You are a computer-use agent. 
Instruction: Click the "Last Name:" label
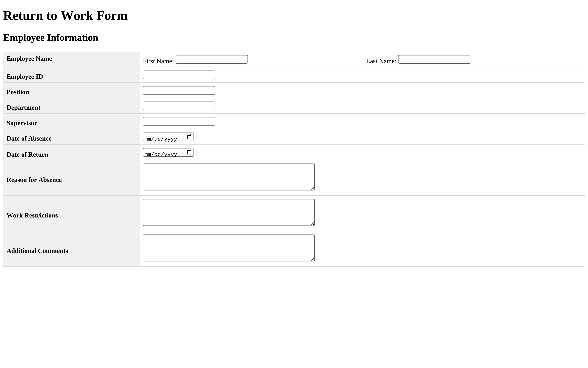coord(381,61)
